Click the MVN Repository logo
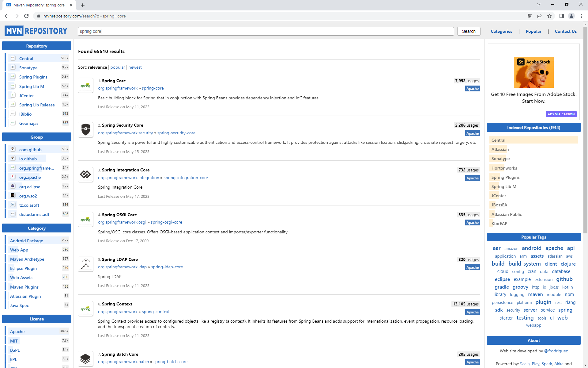Screen dimensions: 588x368 36,31
